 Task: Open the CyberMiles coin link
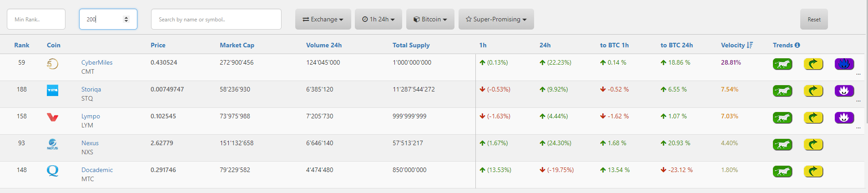97,62
